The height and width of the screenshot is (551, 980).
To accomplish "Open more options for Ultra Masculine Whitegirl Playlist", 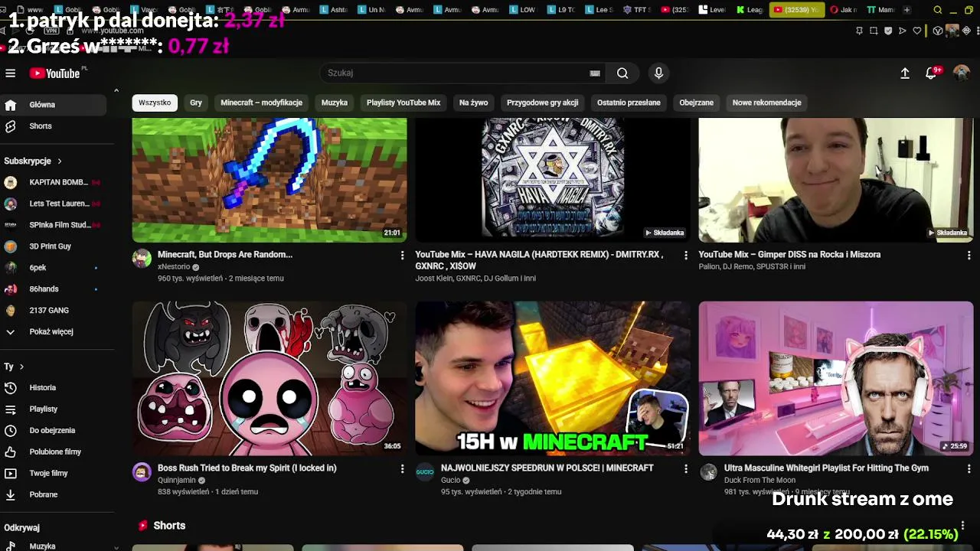I will point(969,468).
